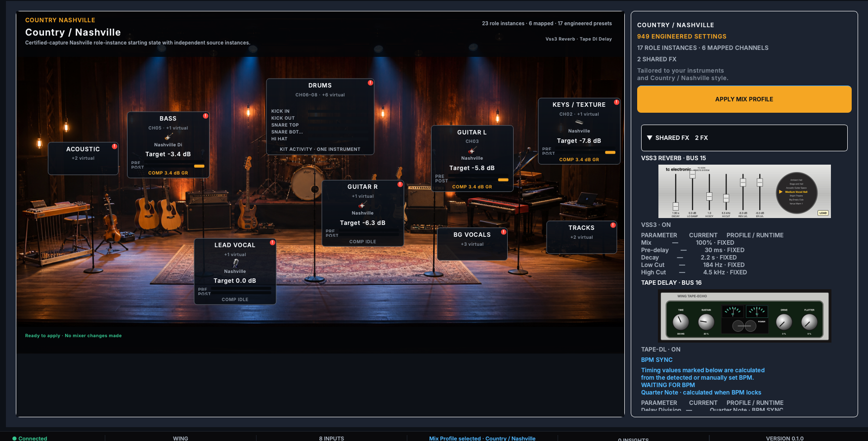Click the DRIVE knob on Tape-Echo
The width and height of the screenshot is (868, 441).
click(784, 322)
